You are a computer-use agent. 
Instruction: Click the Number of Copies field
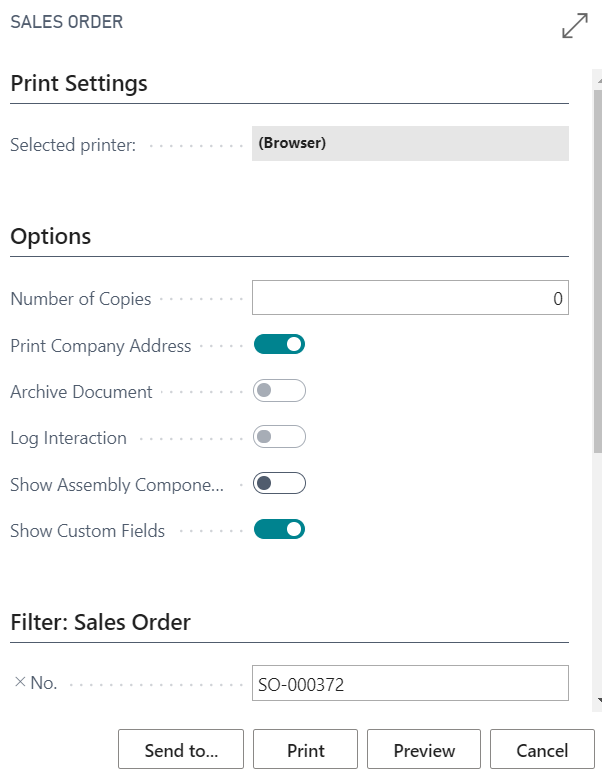point(410,298)
